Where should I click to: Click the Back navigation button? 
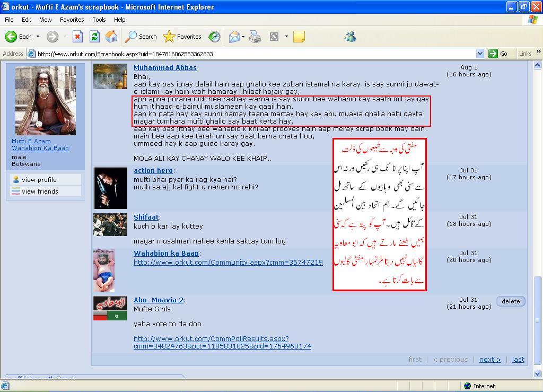pyautogui.click(x=19, y=37)
